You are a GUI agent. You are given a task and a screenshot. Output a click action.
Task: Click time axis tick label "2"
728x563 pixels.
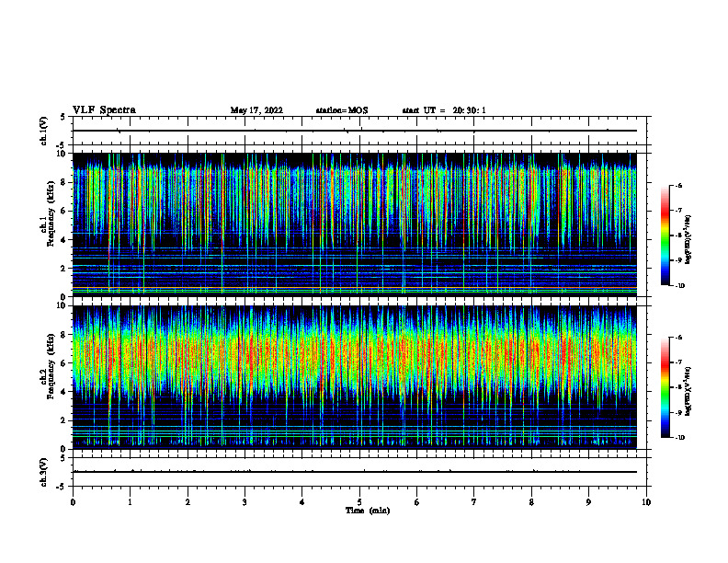188,502
